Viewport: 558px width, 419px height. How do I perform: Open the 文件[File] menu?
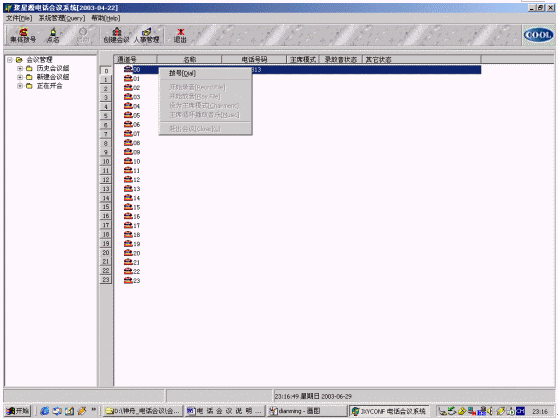(19, 18)
